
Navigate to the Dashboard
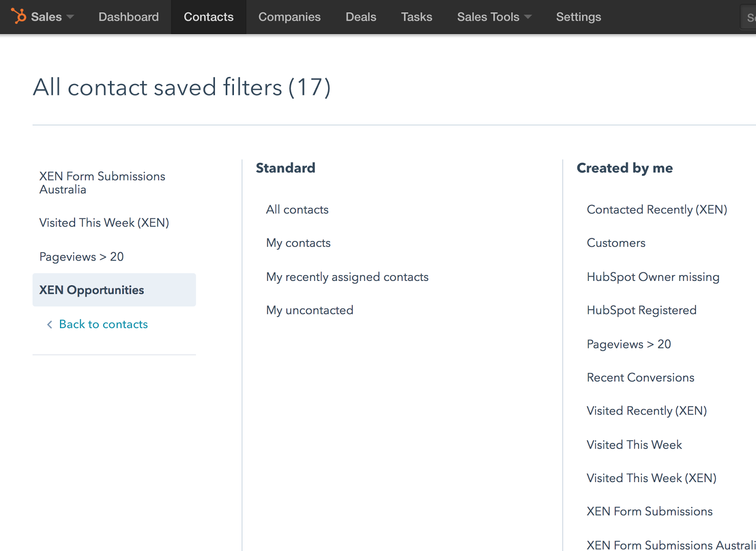129,17
